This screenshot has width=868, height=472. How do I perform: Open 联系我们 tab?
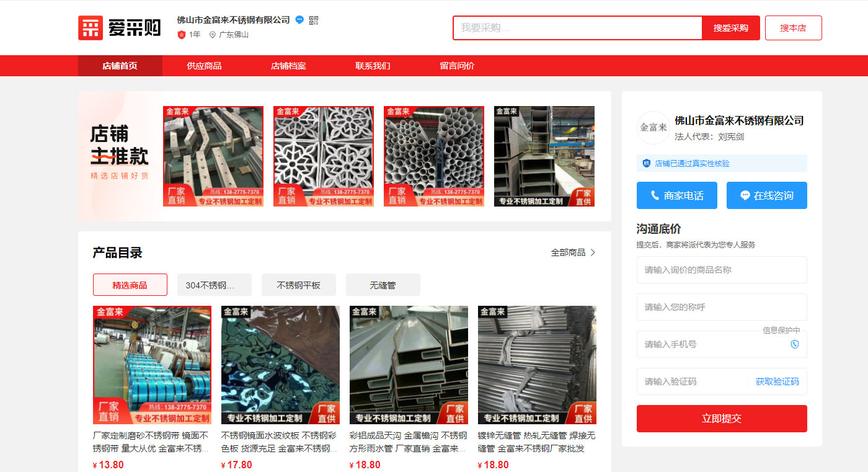[x=373, y=66]
